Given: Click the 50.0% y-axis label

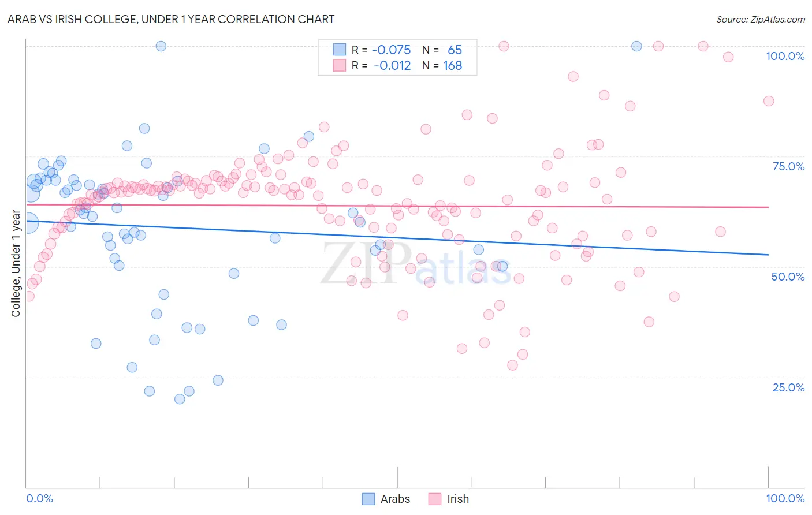Looking at the screenshot, I should point(788,277).
